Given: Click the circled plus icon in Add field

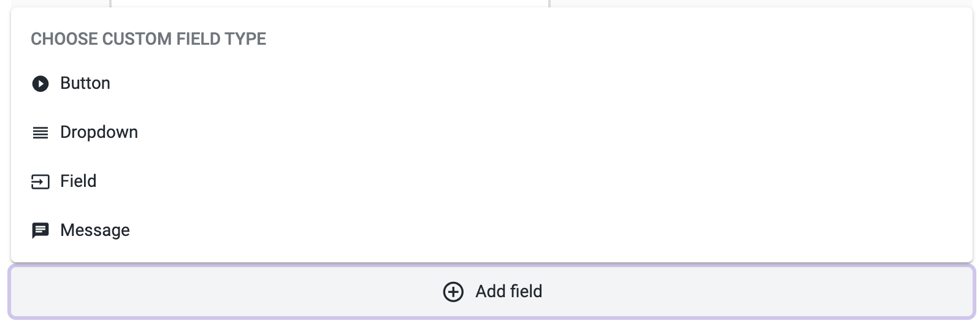Looking at the screenshot, I should [453, 292].
